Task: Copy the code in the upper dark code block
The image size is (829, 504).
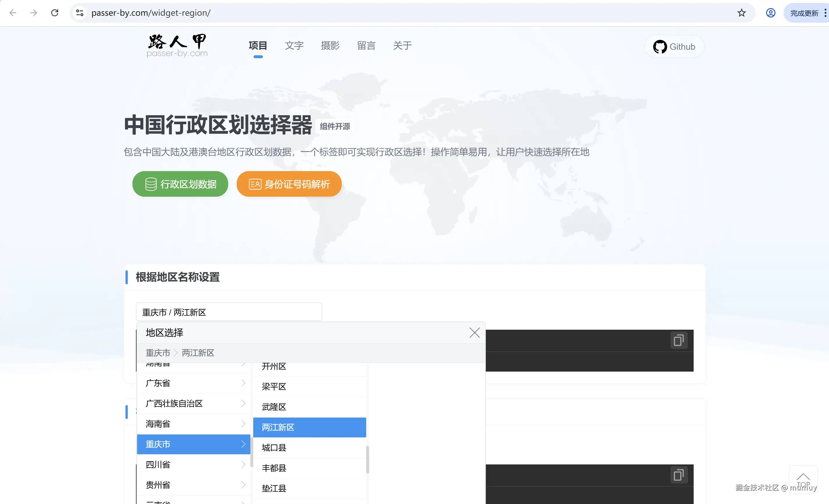Action: [x=679, y=340]
